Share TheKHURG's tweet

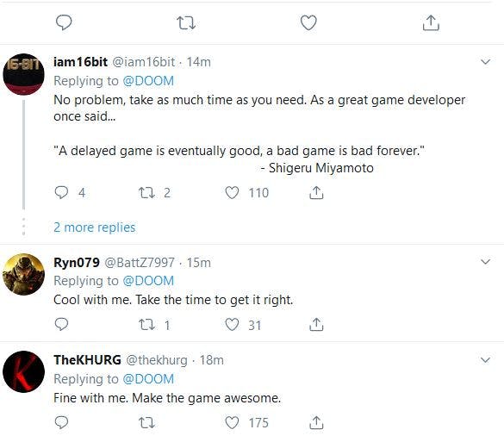(316, 422)
